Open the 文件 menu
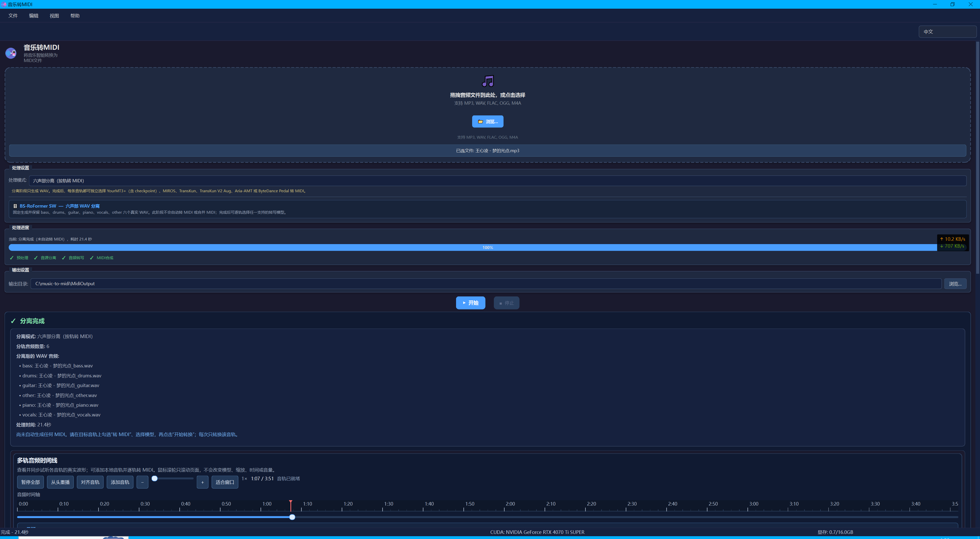Viewport: 980px width, 539px height. click(x=13, y=16)
